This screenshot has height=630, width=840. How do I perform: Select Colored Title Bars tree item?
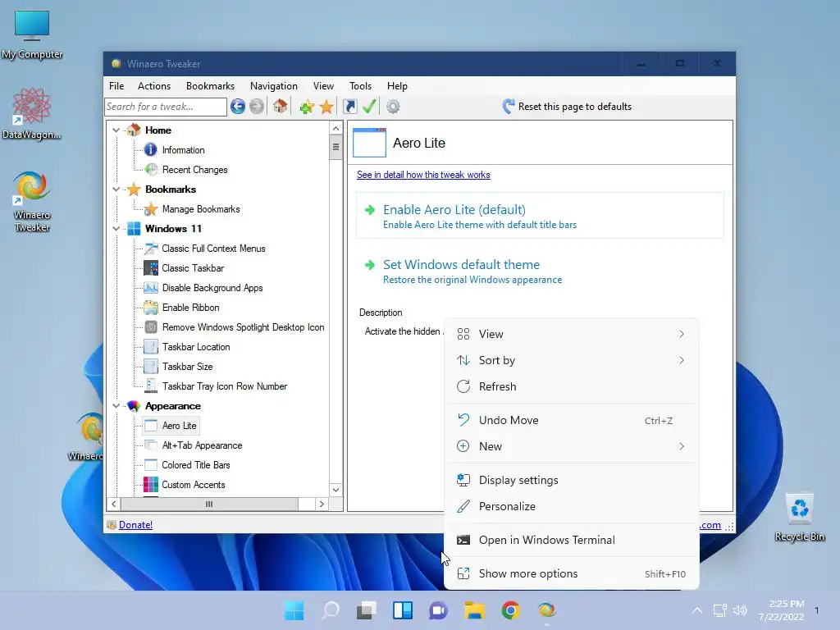pyautogui.click(x=195, y=465)
